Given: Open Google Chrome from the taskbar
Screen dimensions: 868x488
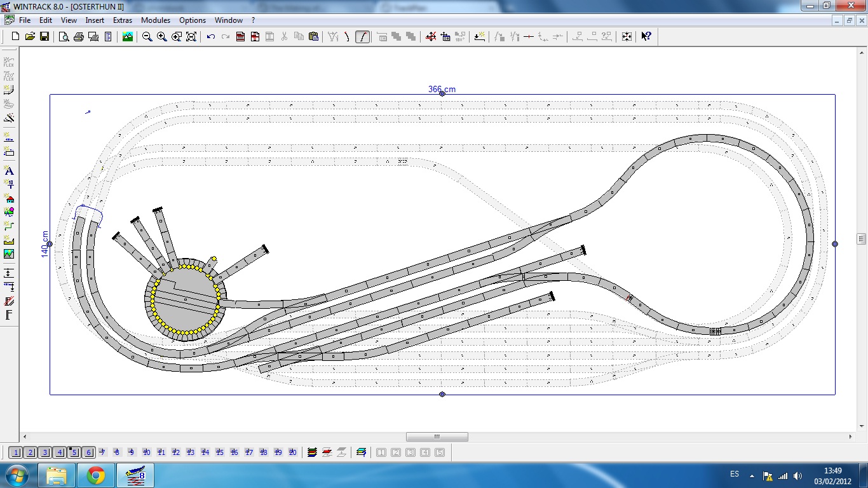Looking at the screenshot, I should click(x=96, y=475).
